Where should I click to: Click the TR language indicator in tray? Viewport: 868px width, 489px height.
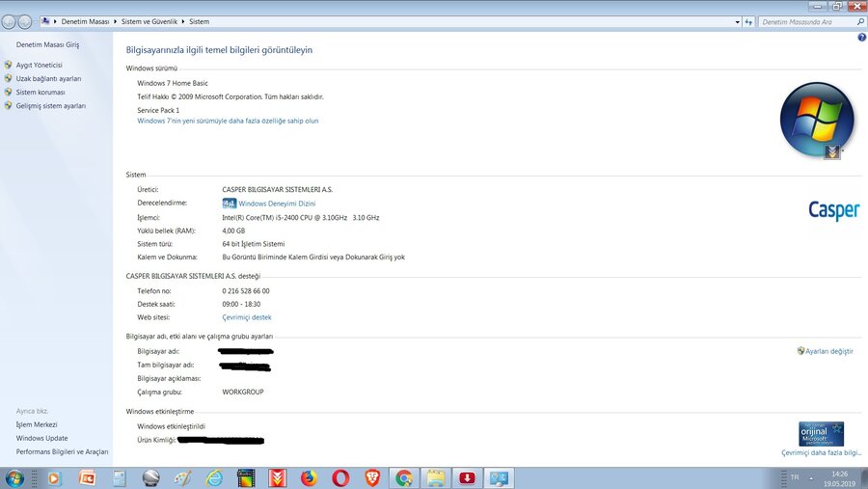(795, 477)
